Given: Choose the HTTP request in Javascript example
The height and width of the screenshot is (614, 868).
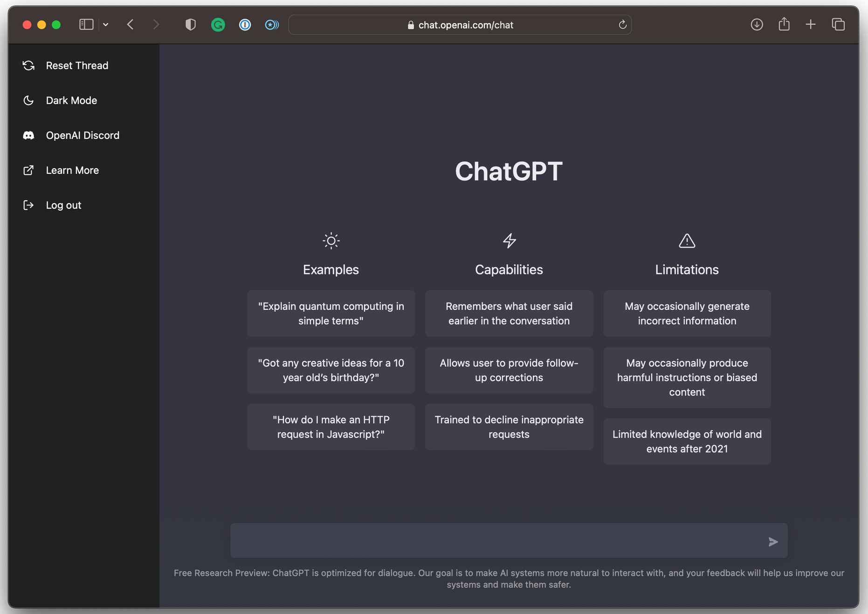Looking at the screenshot, I should (331, 427).
